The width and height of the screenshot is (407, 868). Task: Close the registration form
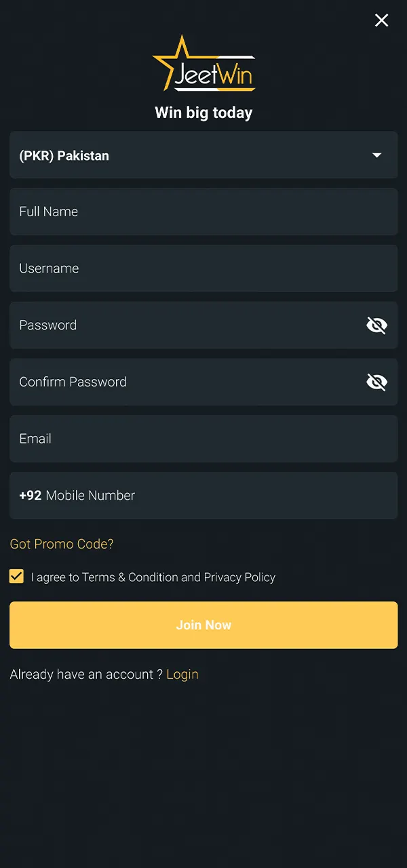pyautogui.click(x=382, y=20)
